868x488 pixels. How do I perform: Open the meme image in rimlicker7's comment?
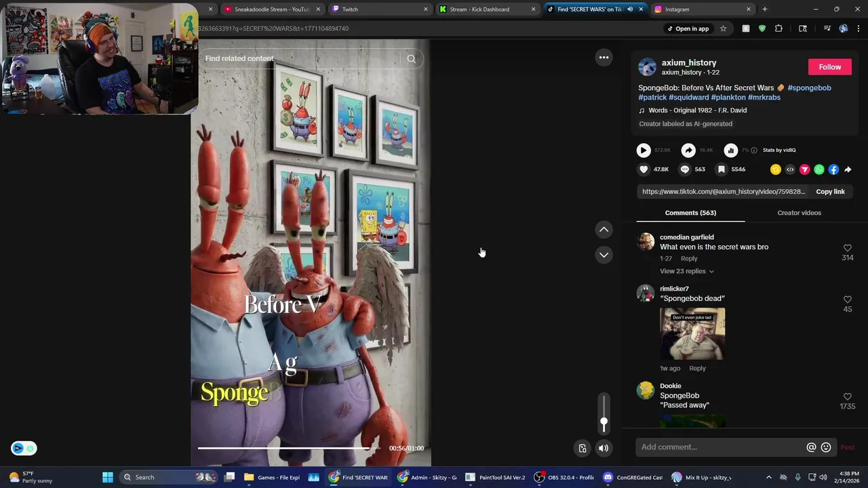[x=692, y=334]
